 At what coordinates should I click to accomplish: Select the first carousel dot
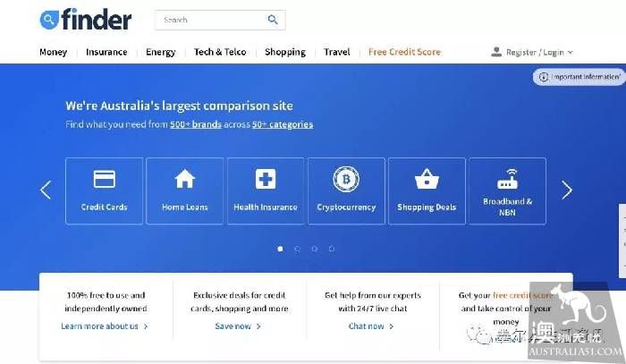[x=280, y=249]
